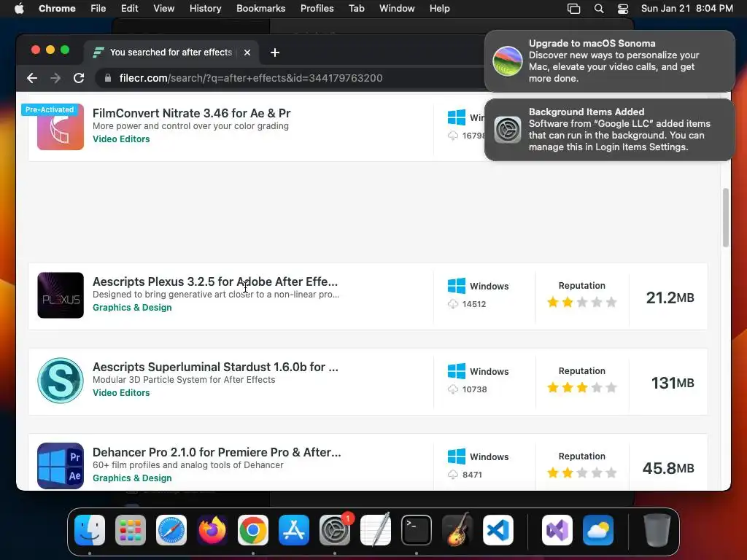Screen dimensions: 747x560
Task: Click Spotlight search in the menu bar
Action: 599,9
